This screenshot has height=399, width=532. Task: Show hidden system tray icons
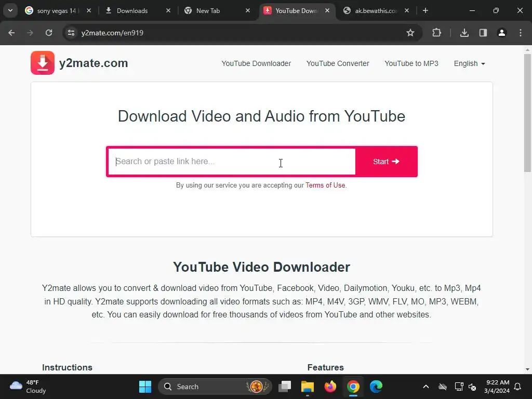click(426, 387)
